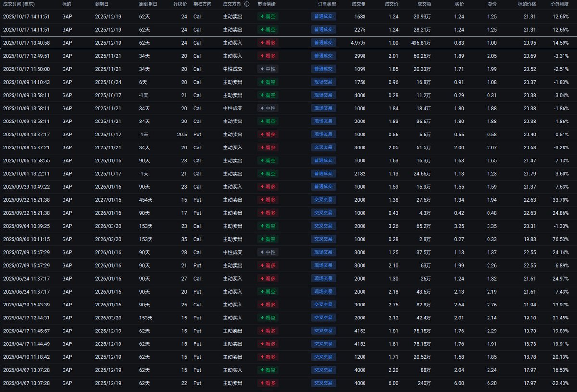The image size is (577, 392).
Task: Click the 期权方向 column header
Action: (x=202, y=4)
